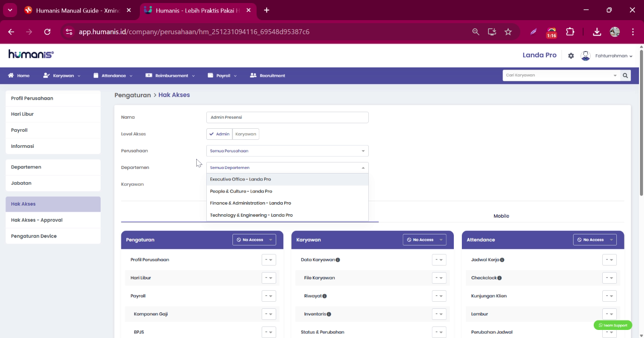This screenshot has width=644, height=338.
Task: Switch to the Mobile tab
Action: [x=501, y=216]
